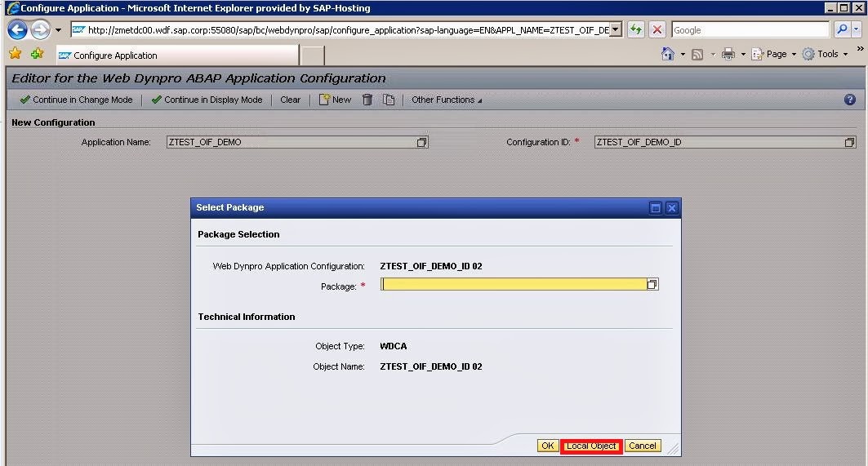This screenshot has width=868, height=466.
Task: Click the browser Home icon
Action: tap(668, 54)
